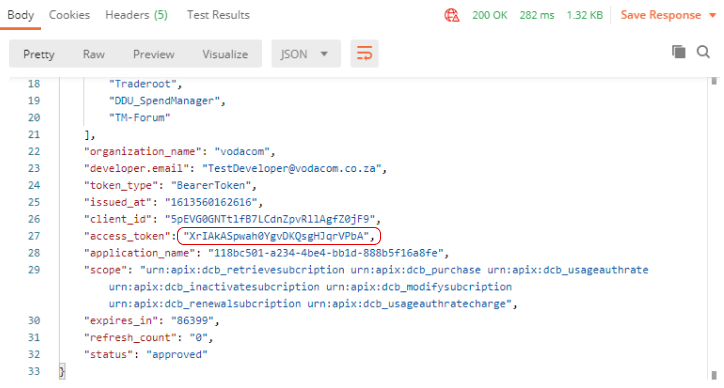724x388 pixels.
Task: Copy response with the copy icon
Action: [x=678, y=52]
